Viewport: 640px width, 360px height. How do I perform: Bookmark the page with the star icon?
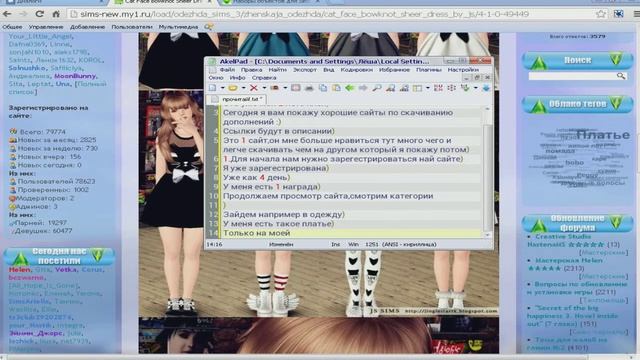(x=600, y=14)
